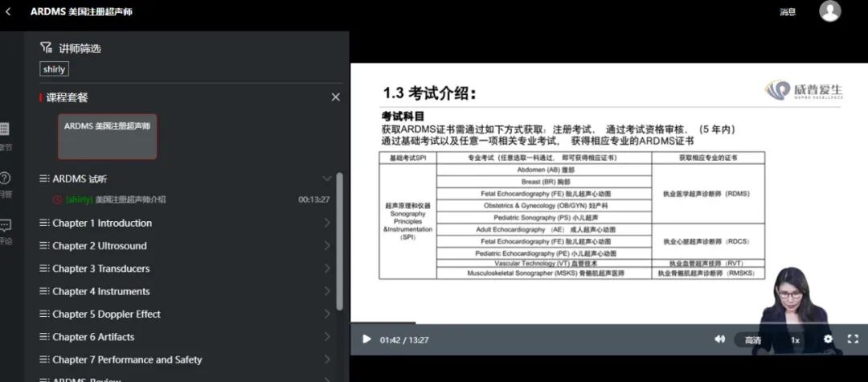The width and height of the screenshot is (868, 382).
Task: Play lesson 美国注册超声师介绍
Action: (x=130, y=199)
